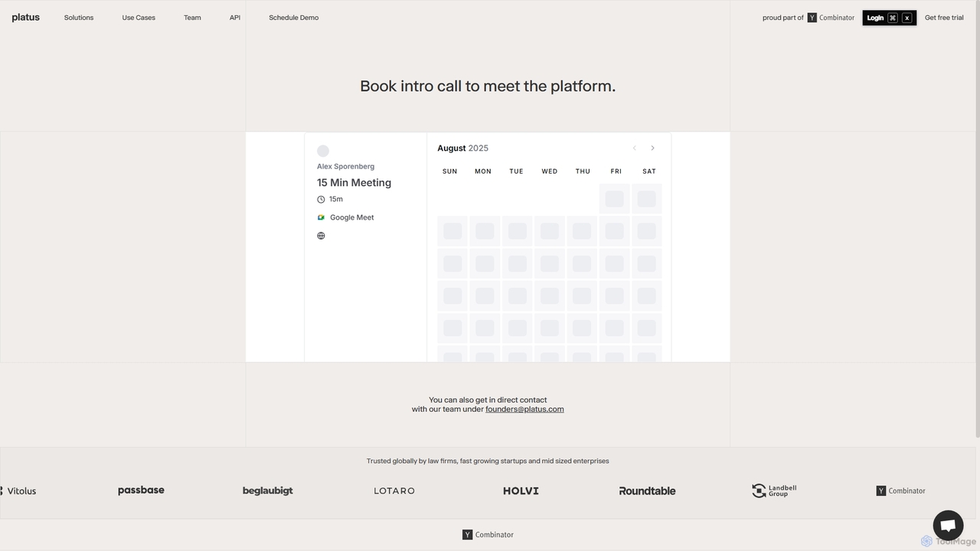Click Y Combinator logo in trusted row
The height and width of the screenshot is (551, 980).
(900, 491)
